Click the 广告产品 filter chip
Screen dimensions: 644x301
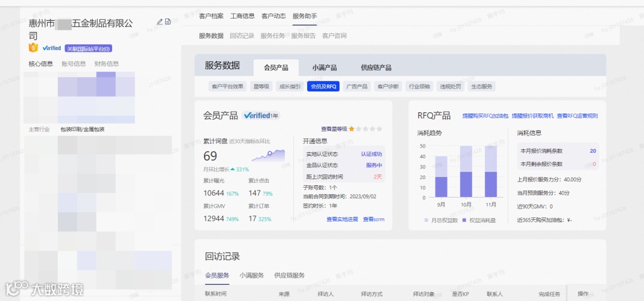point(357,87)
